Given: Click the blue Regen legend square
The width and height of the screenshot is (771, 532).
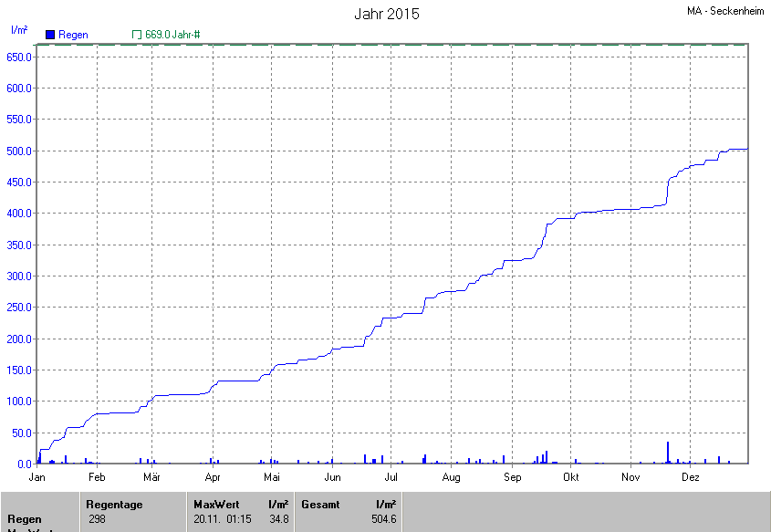Looking at the screenshot, I should coord(50,35).
